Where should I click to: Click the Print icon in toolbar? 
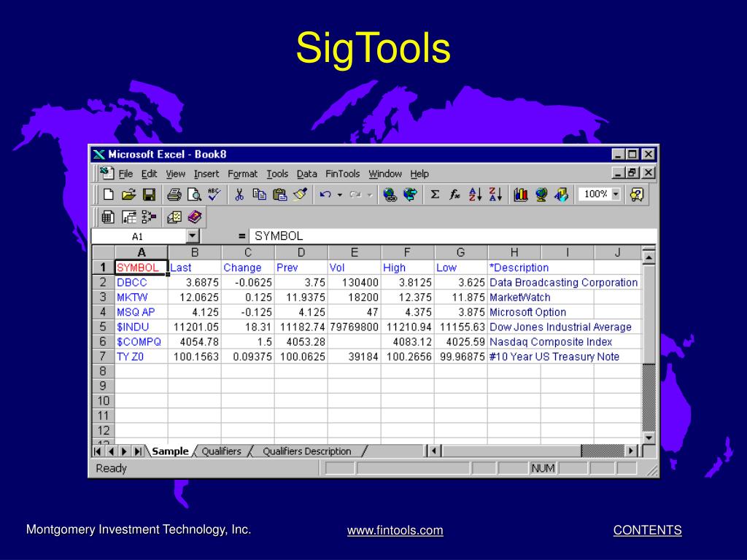(x=174, y=194)
